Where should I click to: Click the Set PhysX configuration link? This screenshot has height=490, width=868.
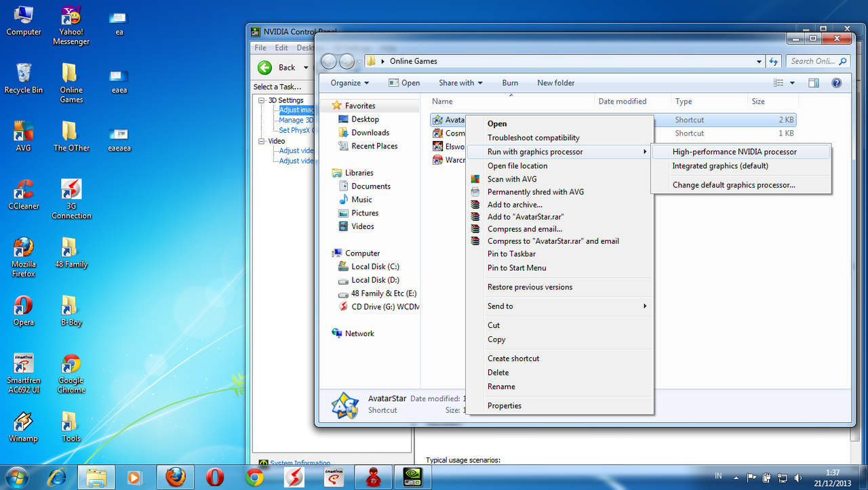tap(296, 130)
